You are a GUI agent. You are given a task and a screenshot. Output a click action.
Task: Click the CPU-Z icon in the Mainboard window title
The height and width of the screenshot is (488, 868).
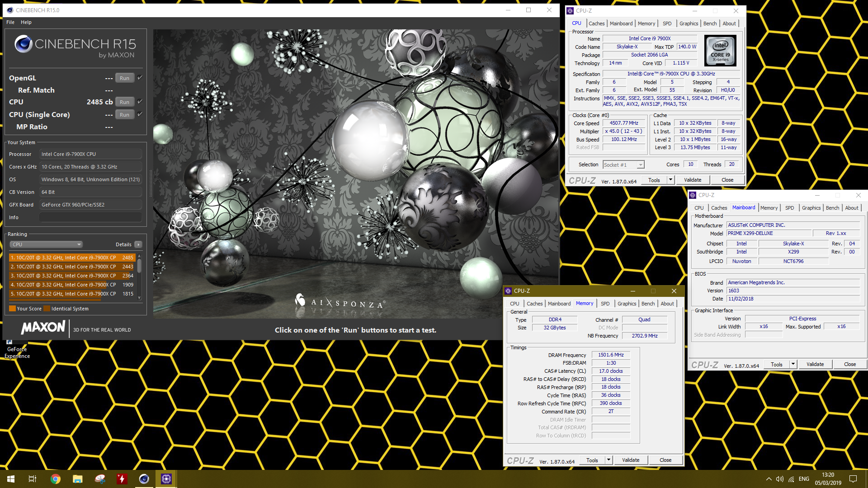click(693, 195)
